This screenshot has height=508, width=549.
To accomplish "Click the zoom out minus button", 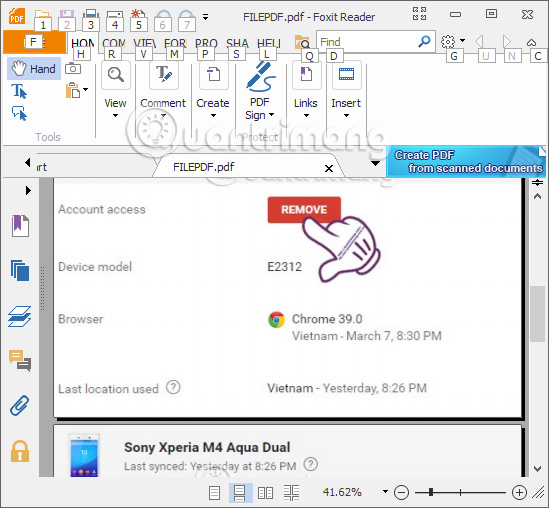I will [x=401, y=493].
